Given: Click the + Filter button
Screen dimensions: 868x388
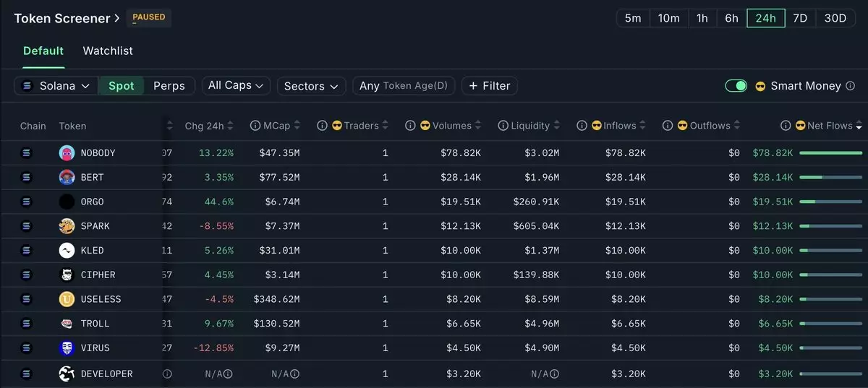Looking at the screenshot, I should coord(490,86).
